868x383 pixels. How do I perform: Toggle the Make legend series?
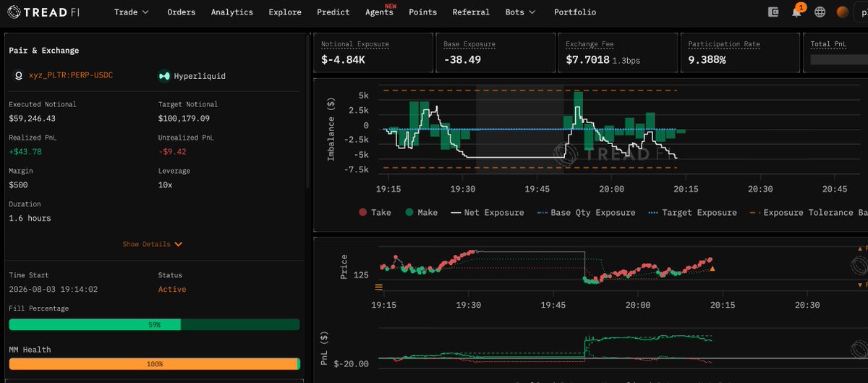pos(421,213)
